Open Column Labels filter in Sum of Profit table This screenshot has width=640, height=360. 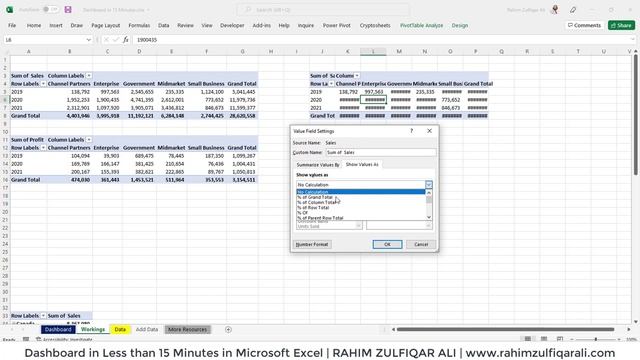pos(89,140)
